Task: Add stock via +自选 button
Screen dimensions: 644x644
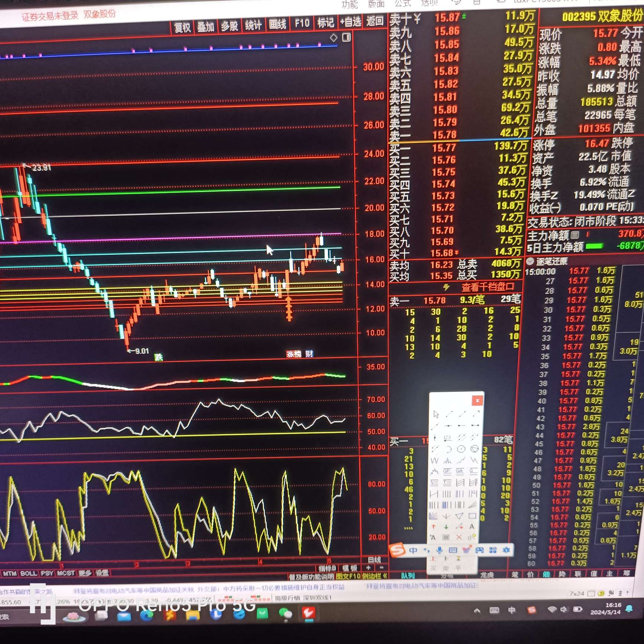Action: coord(351,22)
